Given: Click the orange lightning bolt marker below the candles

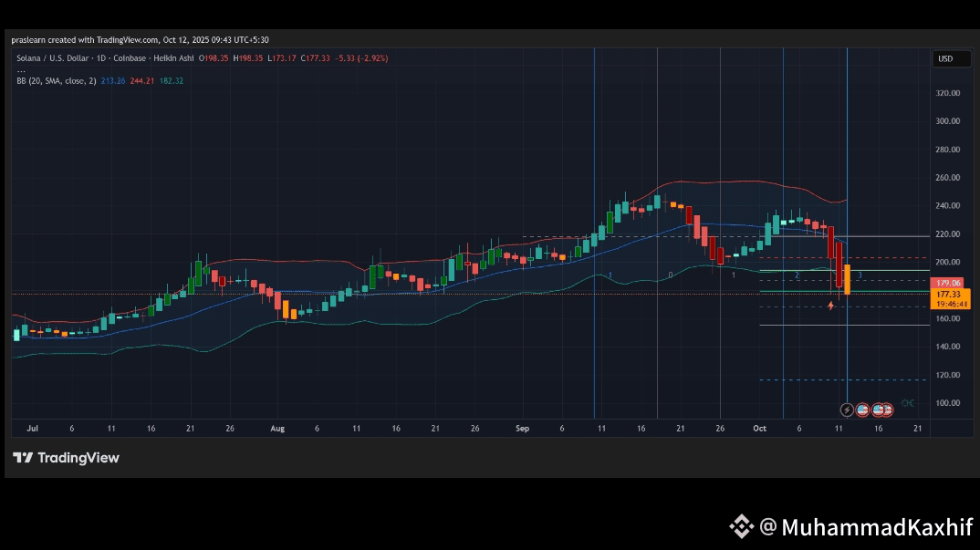Looking at the screenshot, I should click(830, 306).
